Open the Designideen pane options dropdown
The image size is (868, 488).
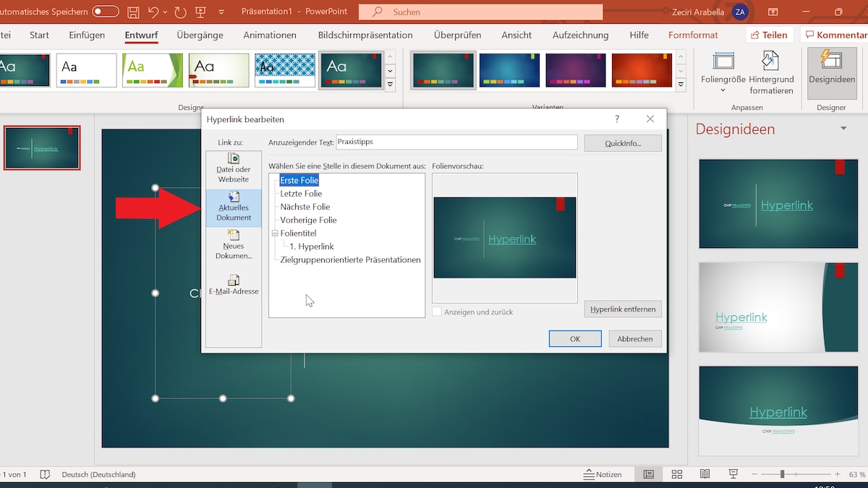(x=843, y=129)
